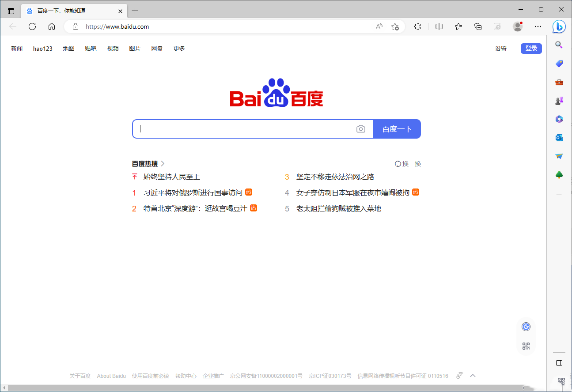Open the split screen icon

pos(439,26)
